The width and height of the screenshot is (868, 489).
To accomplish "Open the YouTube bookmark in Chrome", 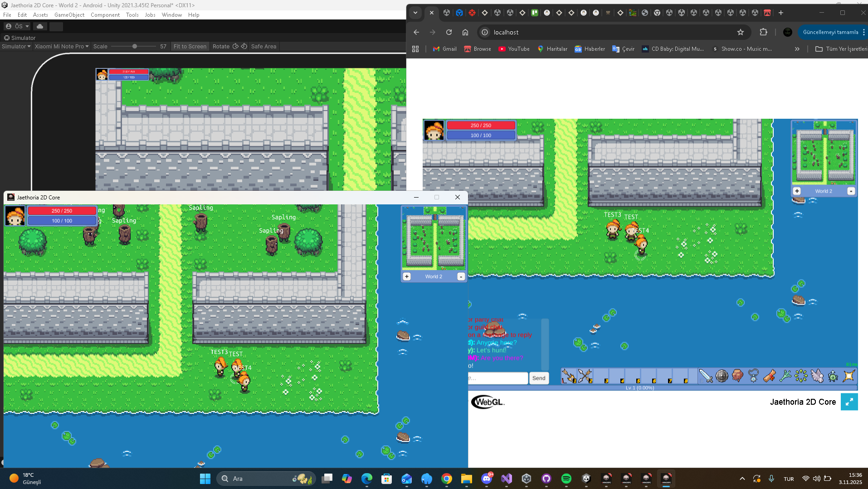I will (x=514, y=49).
